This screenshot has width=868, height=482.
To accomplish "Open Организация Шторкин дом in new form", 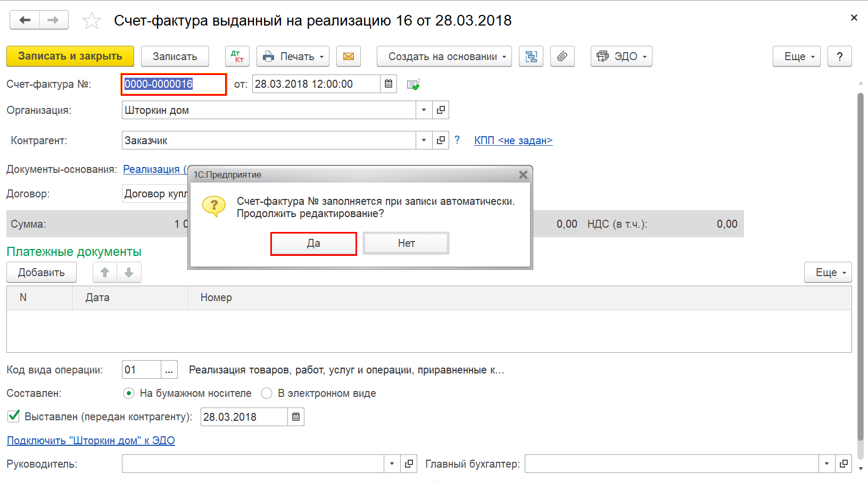I will point(441,110).
